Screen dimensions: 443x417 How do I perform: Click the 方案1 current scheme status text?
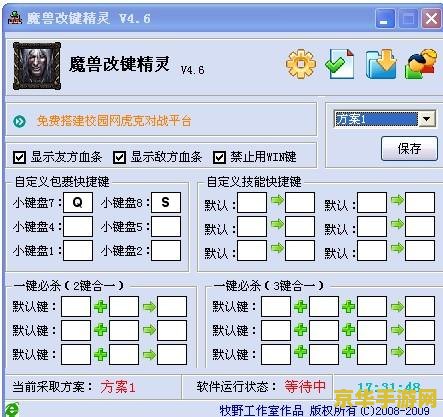118,387
